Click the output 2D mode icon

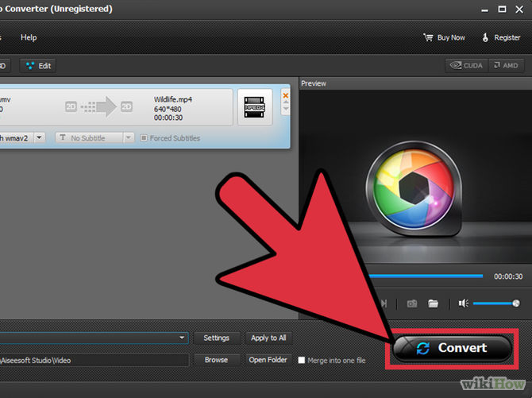126,107
